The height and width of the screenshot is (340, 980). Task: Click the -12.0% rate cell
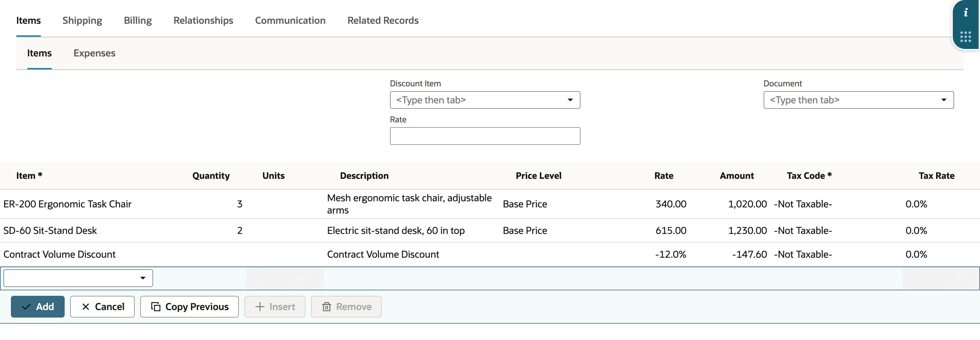coord(671,254)
